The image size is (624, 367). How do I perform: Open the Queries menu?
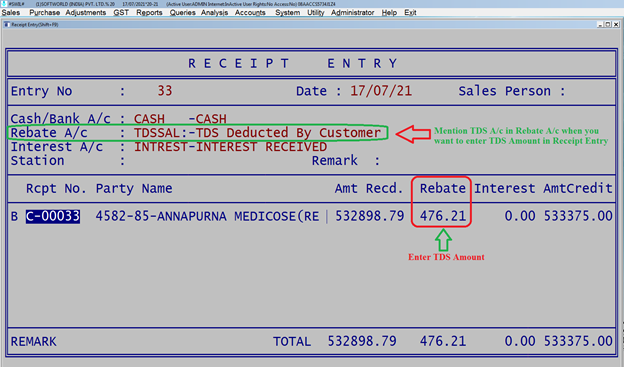click(183, 12)
